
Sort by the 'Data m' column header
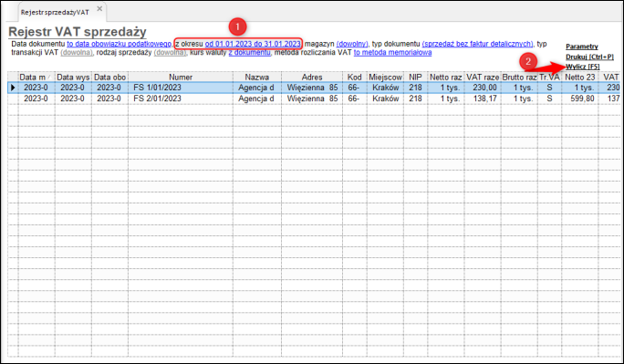click(x=36, y=78)
